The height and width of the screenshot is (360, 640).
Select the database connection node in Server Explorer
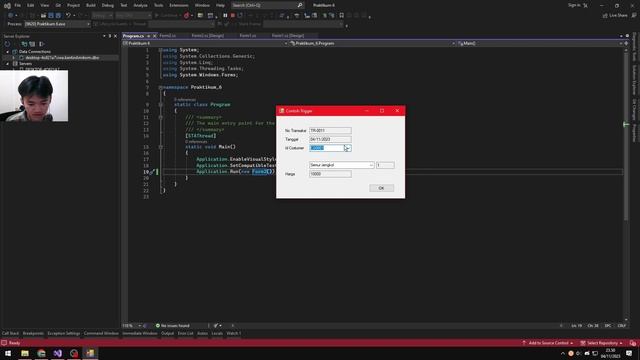[x=62, y=58]
